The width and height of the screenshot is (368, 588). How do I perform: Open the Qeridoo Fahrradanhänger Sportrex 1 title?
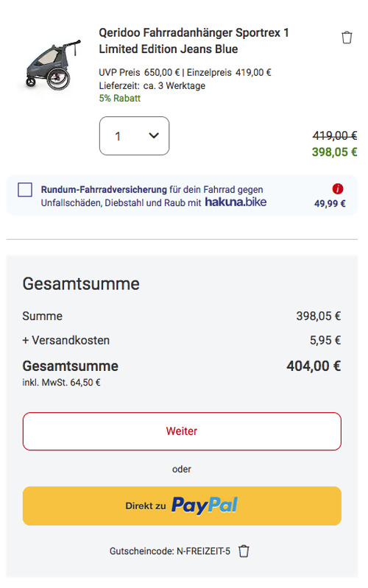[x=194, y=41]
